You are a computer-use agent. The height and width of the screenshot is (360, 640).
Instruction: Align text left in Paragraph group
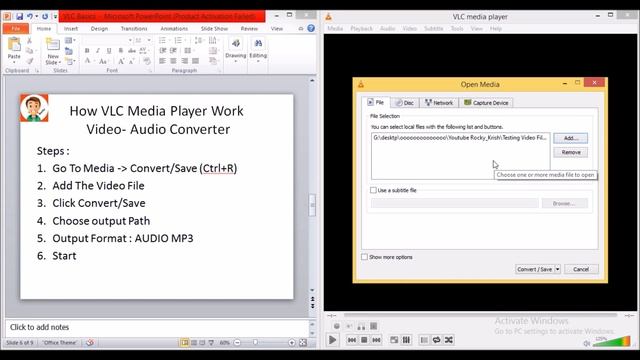(x=162, y=61)
